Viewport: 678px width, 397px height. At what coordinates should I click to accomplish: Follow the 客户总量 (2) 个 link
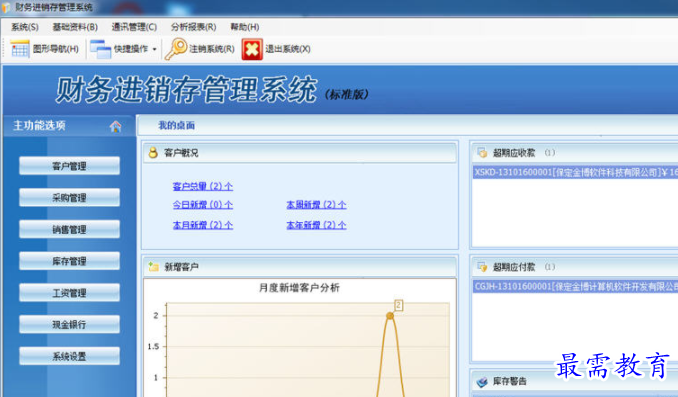point(203,186)
